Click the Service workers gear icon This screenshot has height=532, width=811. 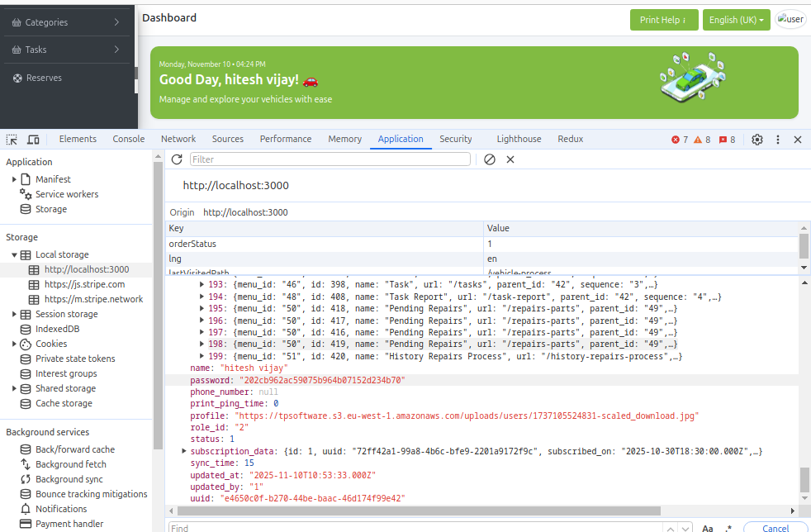[26, 194]
